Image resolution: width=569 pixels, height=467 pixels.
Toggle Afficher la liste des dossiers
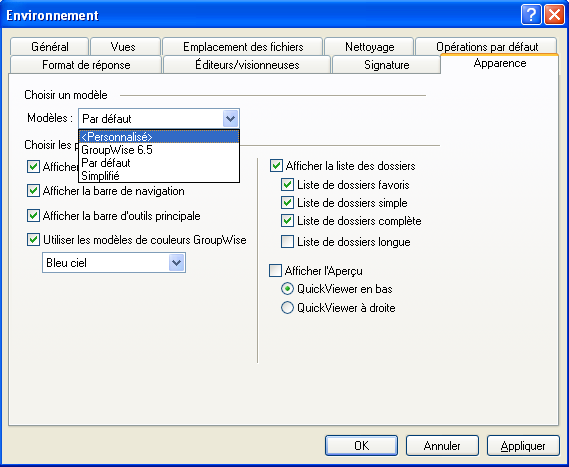pyautogui.click(x=276, y=166)
